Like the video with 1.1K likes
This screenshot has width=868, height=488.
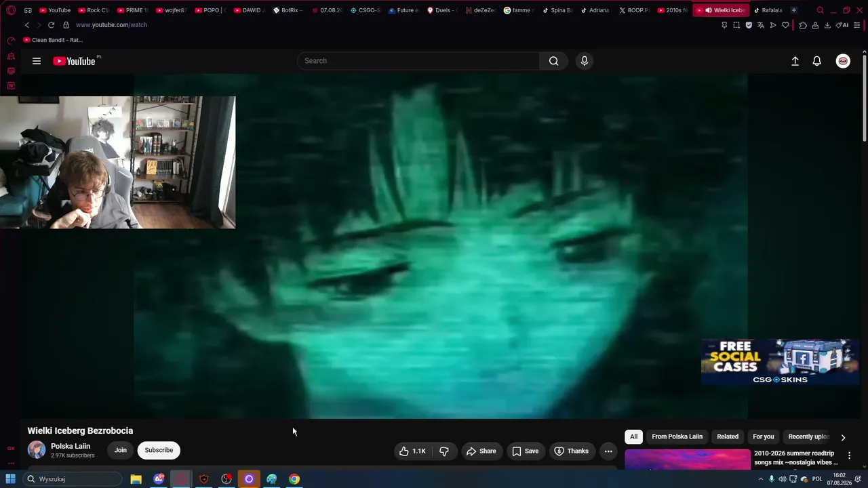point(412,451)
